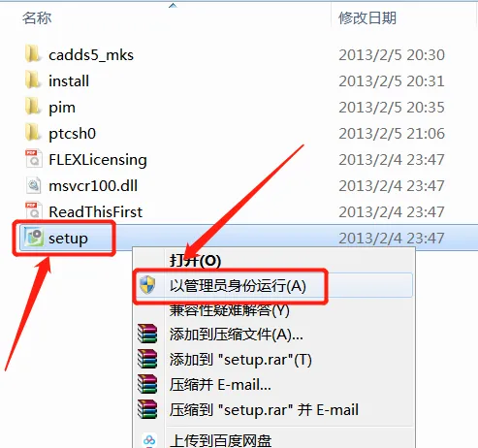This screenshot has width=478, height=448.
Task: Choose 添加到 "setup.rar"(T) menu entry
Action: click(x=240, y=360)
